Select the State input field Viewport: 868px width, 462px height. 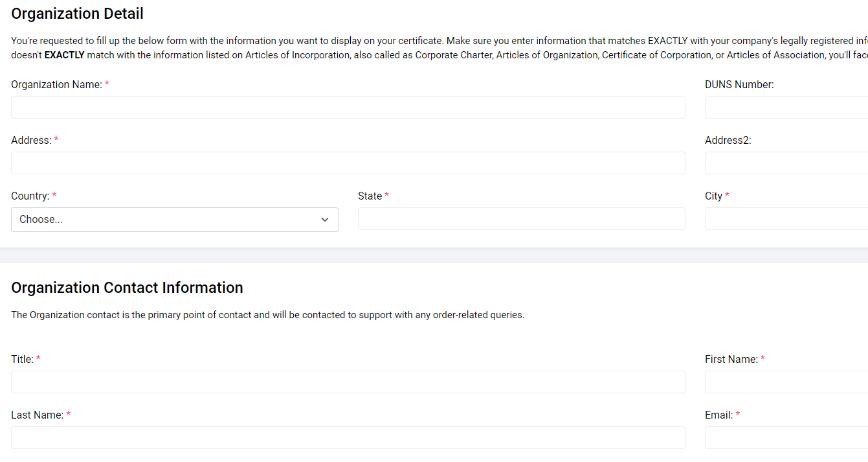(521, 218)
